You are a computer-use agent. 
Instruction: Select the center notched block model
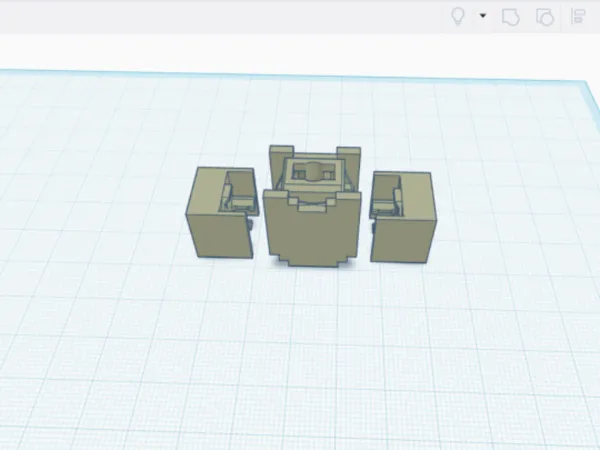coord(312,205)
